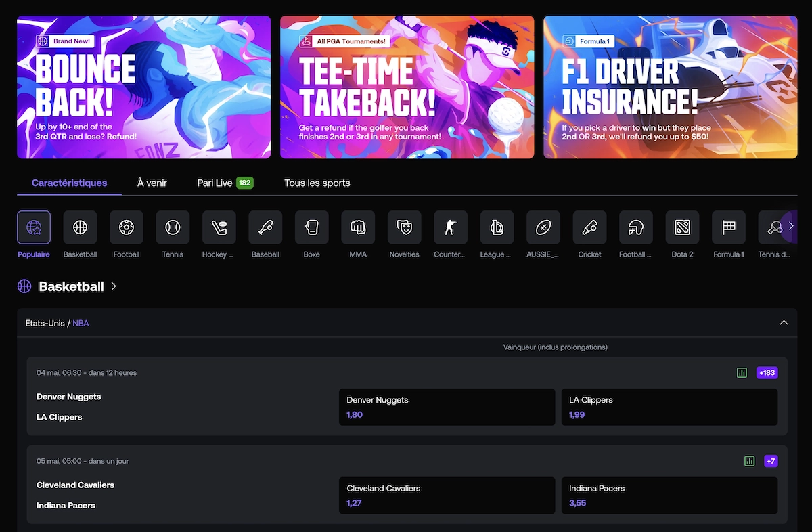Open the Cricket sport category
Screen dimensions: 812x532
(589, 227)
